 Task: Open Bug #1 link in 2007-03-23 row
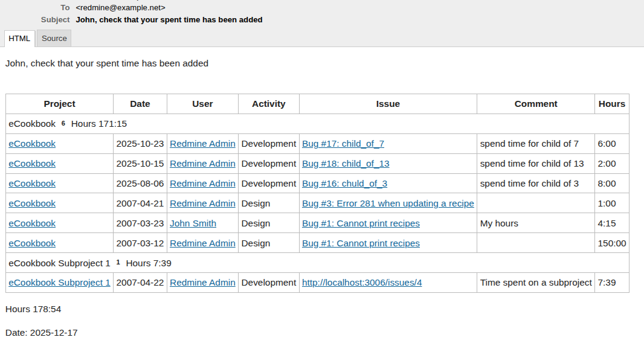coord(361,223)
